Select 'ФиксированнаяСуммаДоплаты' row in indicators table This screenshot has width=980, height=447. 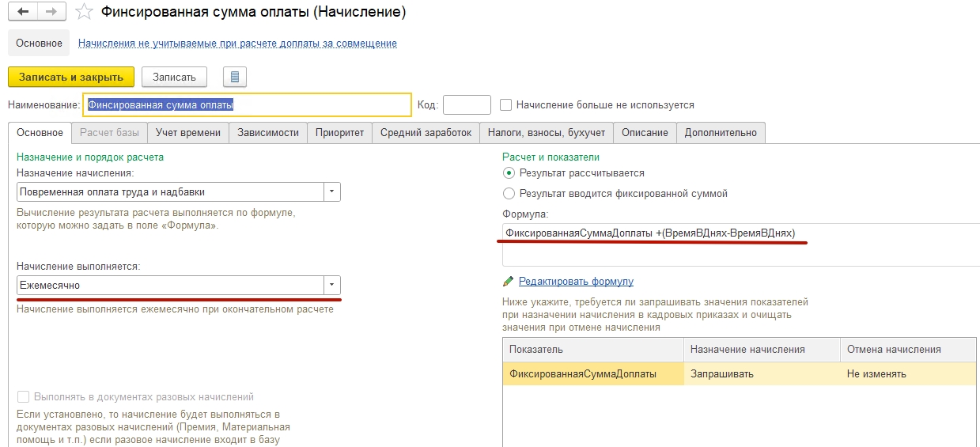point(583,374)
